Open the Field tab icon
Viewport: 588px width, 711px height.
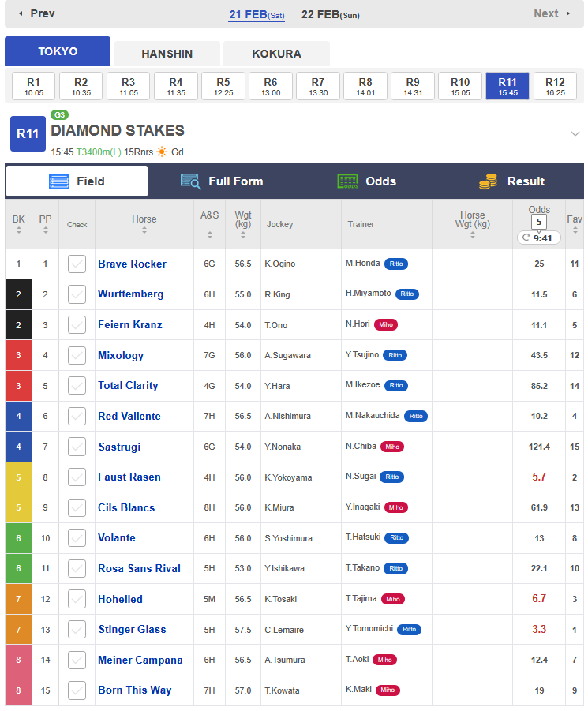point(59,181)
